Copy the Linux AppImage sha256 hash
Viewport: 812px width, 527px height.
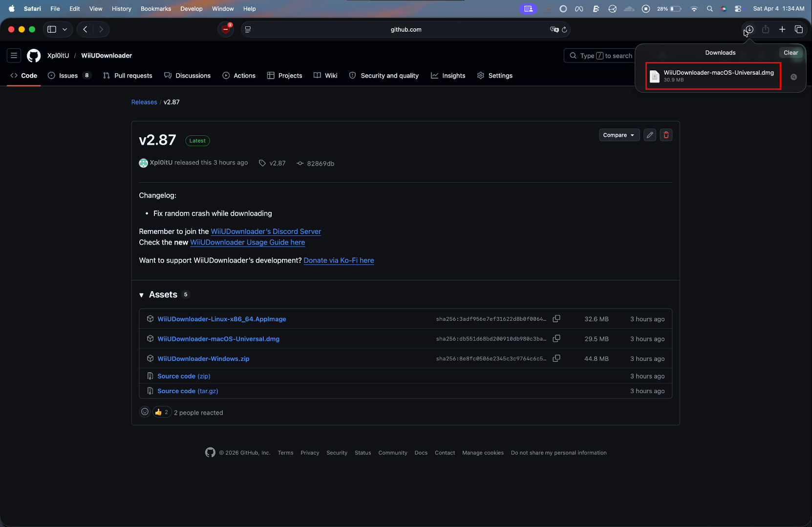(556, 319)
